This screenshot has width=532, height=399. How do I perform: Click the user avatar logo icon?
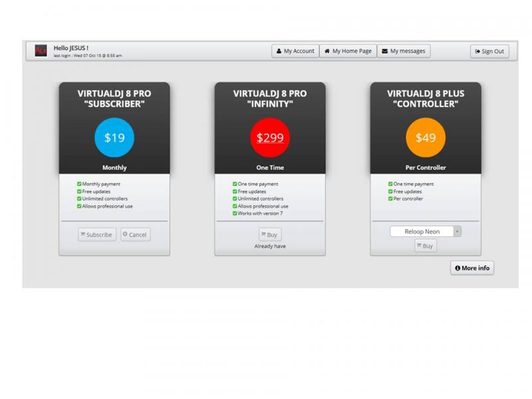[x=41, y=51]
